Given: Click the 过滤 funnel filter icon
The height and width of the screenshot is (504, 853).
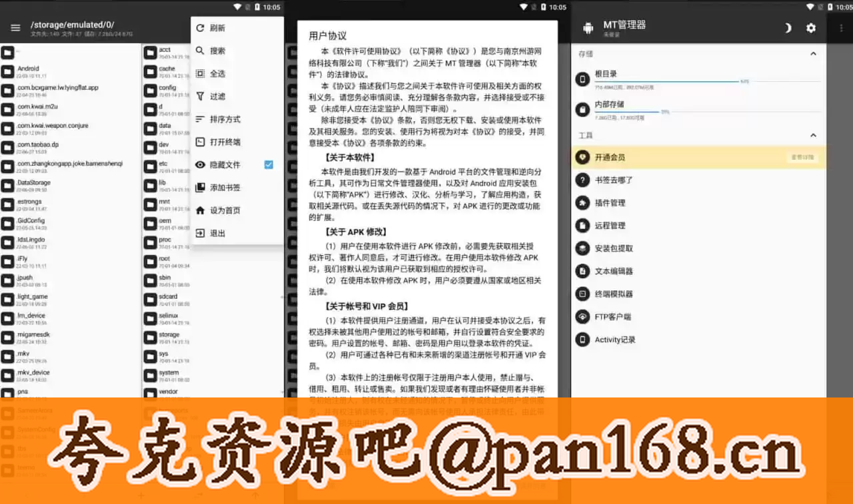Looking at the screenshot, I should click(x=200, y=96).
